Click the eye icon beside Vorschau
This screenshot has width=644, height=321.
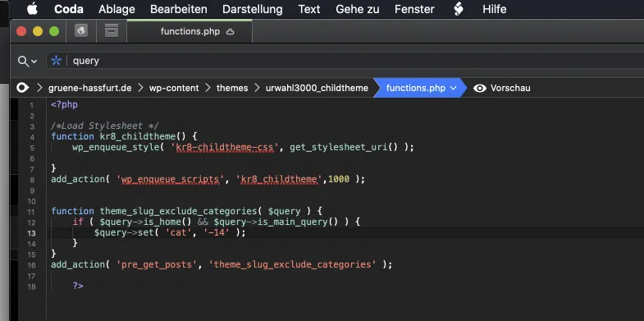point(479,88)
